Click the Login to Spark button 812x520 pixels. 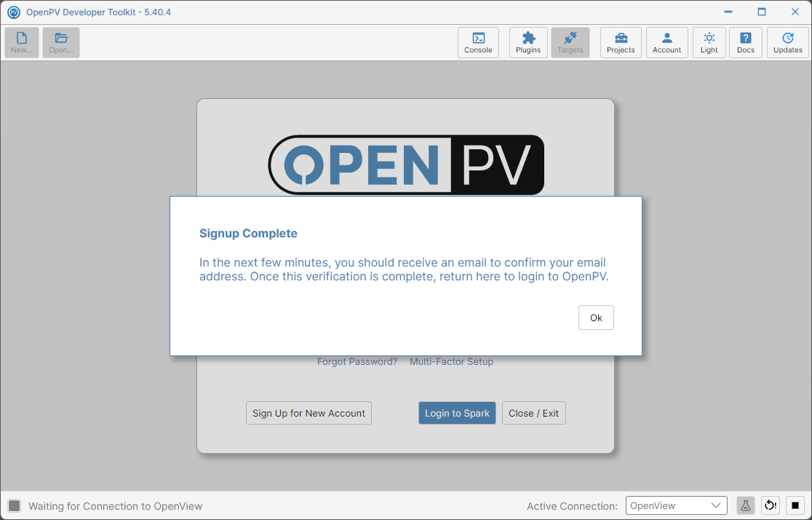click(457, 413)
